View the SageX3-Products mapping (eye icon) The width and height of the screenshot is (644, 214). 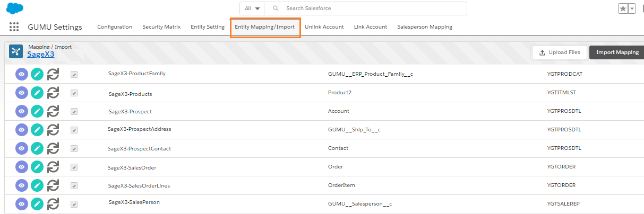(x=21, y=93)
